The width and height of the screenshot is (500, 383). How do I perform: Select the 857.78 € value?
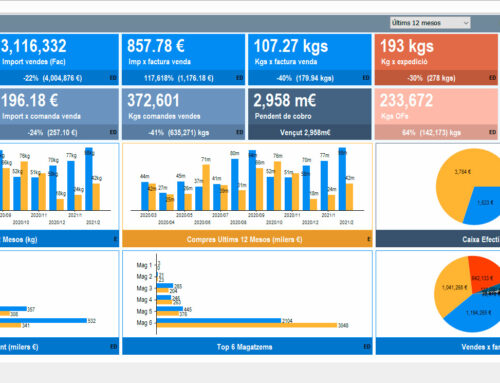click(156, 46)
